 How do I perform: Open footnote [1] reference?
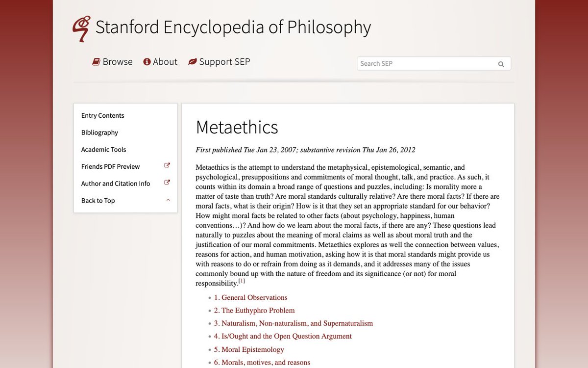(x=242, y=281)
